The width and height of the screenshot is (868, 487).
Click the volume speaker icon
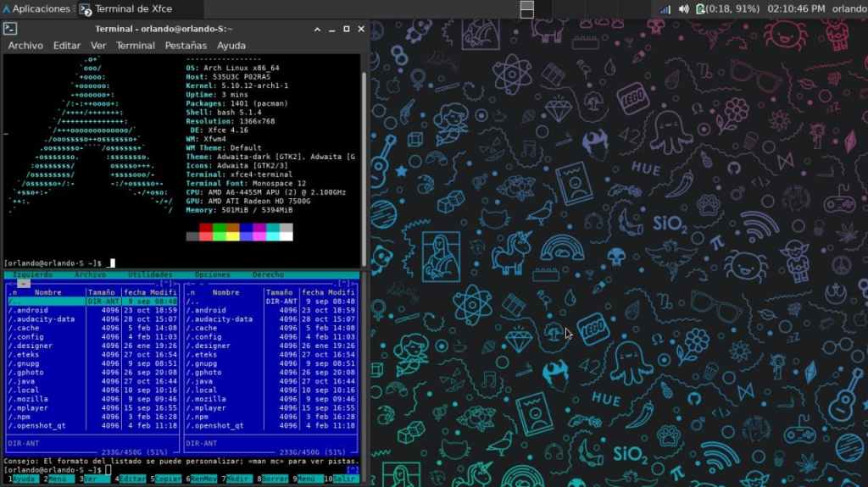(x=683, y=9)
